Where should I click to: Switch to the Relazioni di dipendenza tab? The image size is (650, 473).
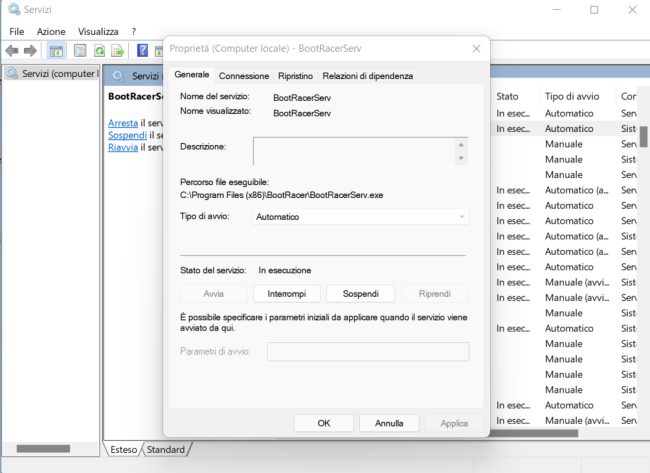(x=367, y=76)
